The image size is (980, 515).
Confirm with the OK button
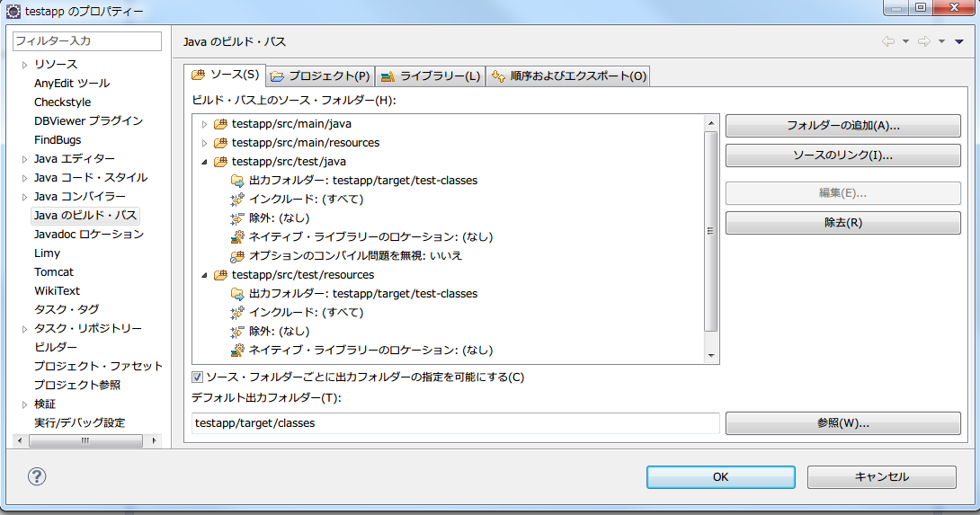coord(721,477)
